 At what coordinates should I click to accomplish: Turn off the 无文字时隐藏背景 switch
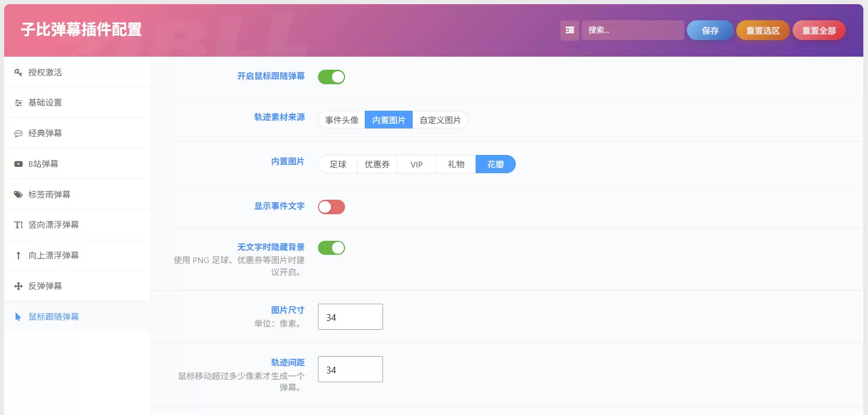point(331,248)
